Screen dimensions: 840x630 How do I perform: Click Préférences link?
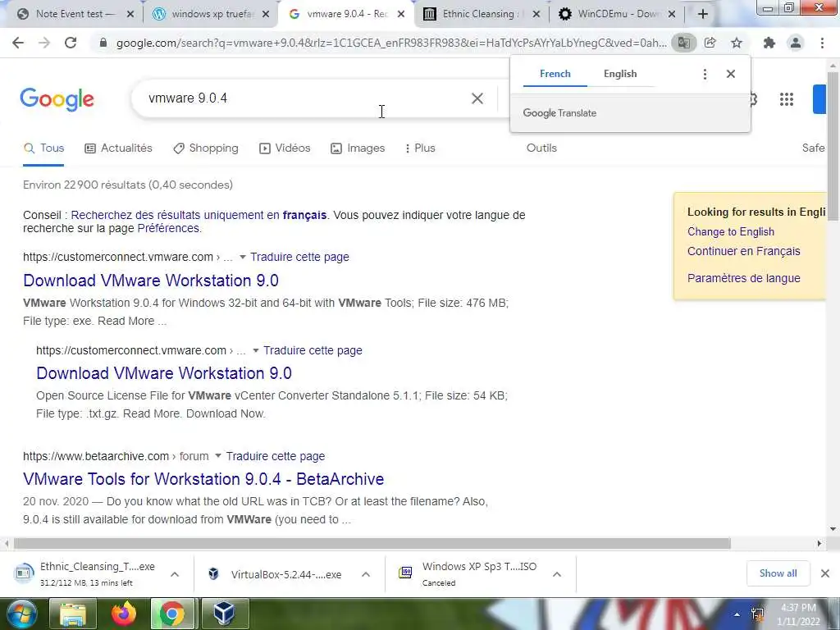(168, 229)
